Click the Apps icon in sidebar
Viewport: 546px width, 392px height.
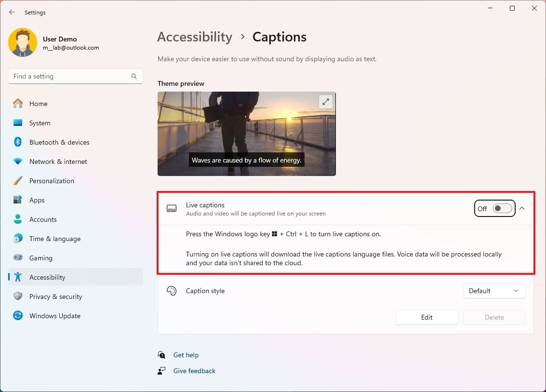tap(18, 200)
